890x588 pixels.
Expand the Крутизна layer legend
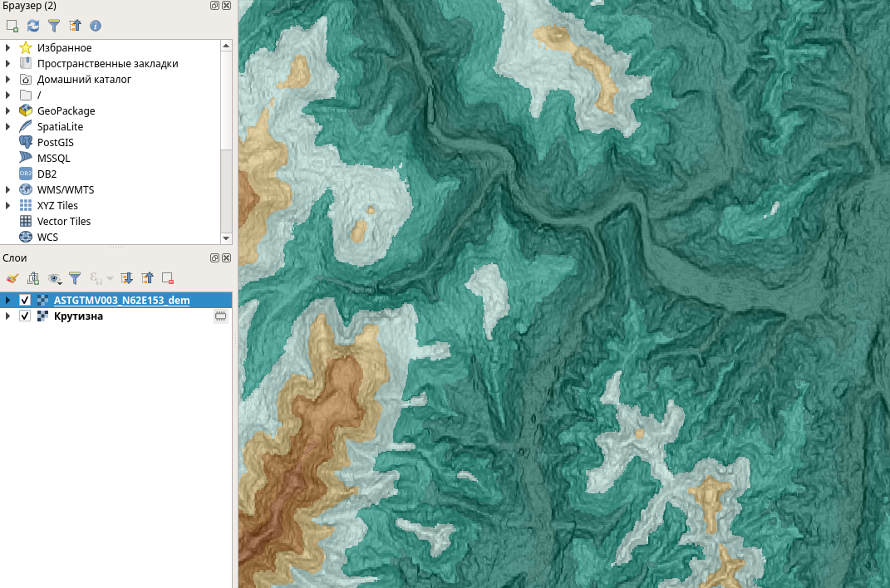click(x=7, y=316)
